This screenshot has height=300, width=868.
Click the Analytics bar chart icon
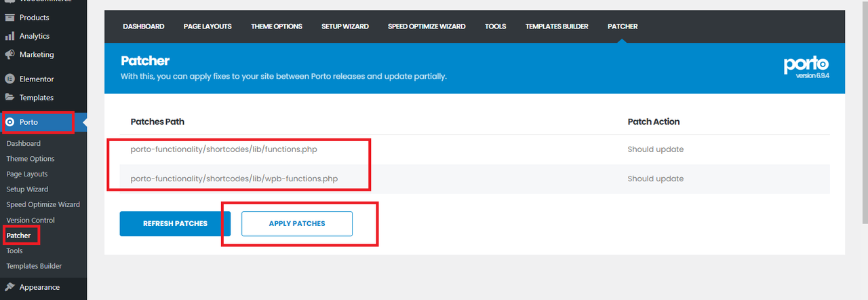[9, 36]
